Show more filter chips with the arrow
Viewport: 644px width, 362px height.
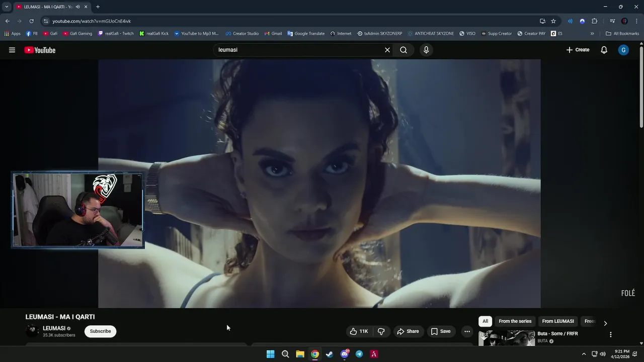pos(605,323)
